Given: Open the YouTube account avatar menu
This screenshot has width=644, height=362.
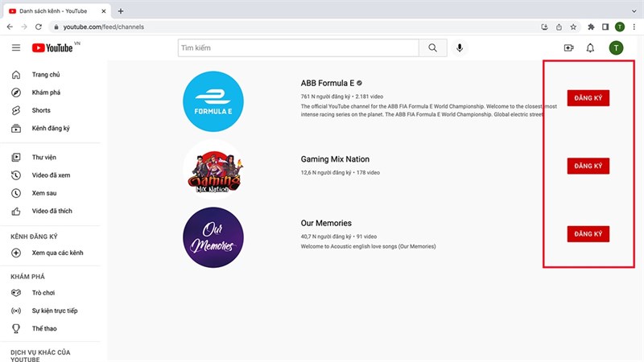Looking at the screenshot, I should pos(616,48).
